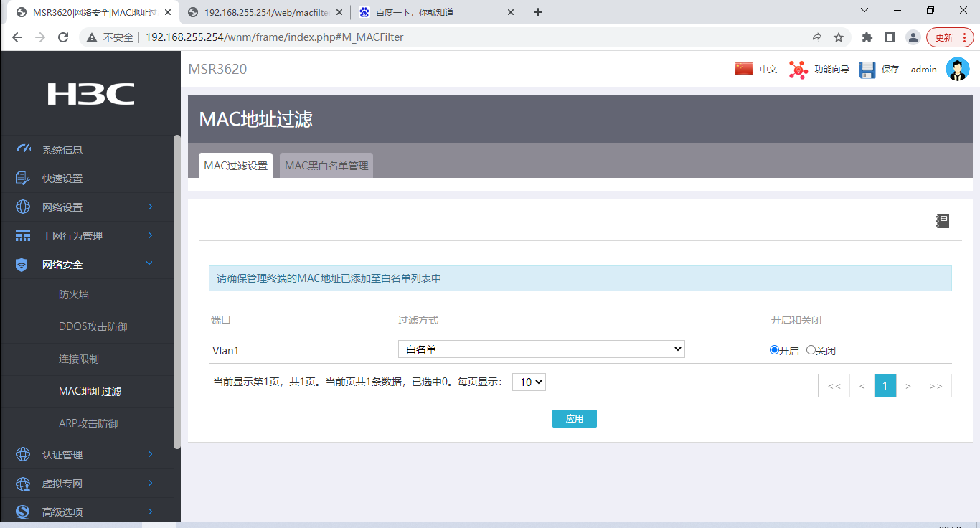This screenshot has width=980, height=528.
Task: Click the MSR3620 device name
Action: tap(217, 69)
